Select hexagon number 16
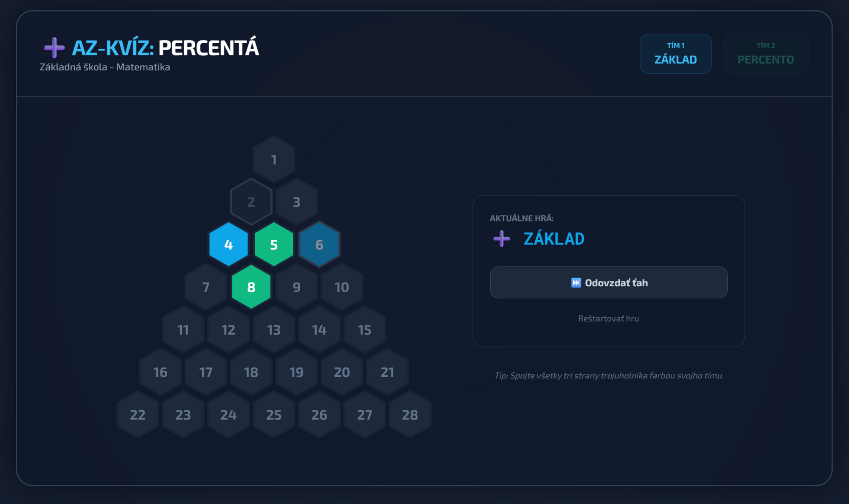 point(160,372)
